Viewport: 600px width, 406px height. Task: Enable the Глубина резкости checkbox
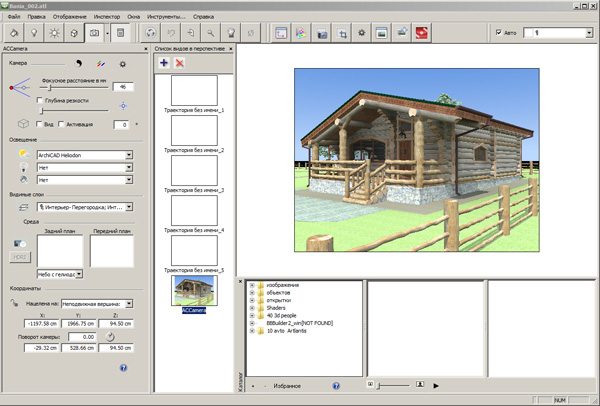pos(38,101)
